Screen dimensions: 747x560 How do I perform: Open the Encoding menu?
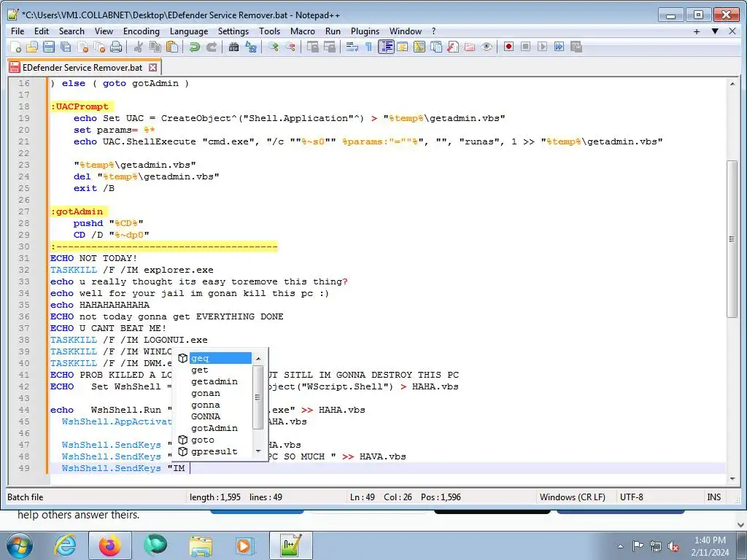click(x=142, y=31)
